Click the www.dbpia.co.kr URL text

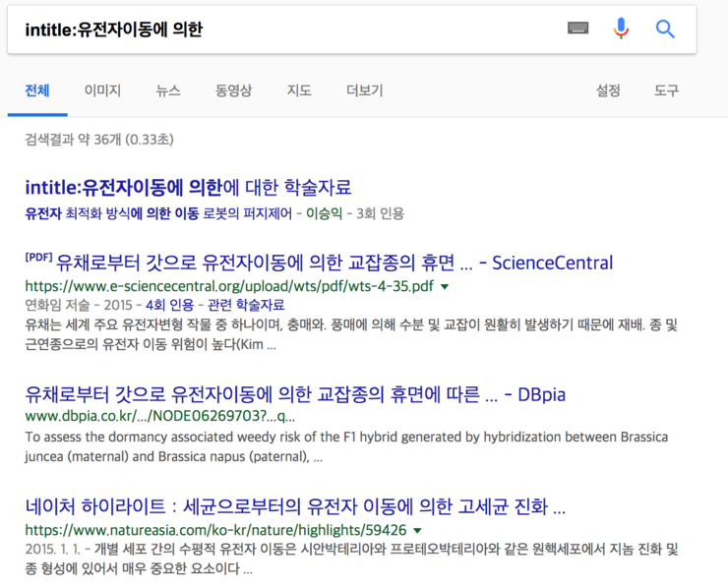tap(159, 416)
